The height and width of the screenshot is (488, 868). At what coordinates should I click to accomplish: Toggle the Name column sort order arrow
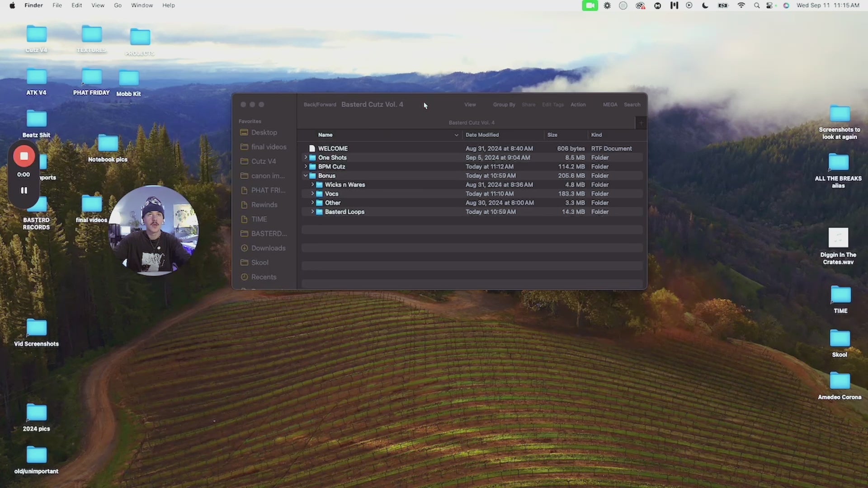coord(456,135)
